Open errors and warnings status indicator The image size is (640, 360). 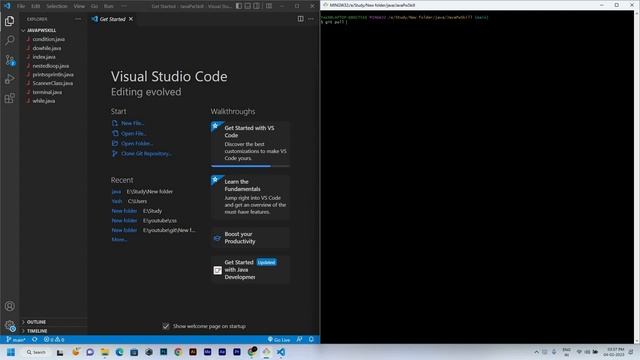pyautogui.click(x=54, y=340)
